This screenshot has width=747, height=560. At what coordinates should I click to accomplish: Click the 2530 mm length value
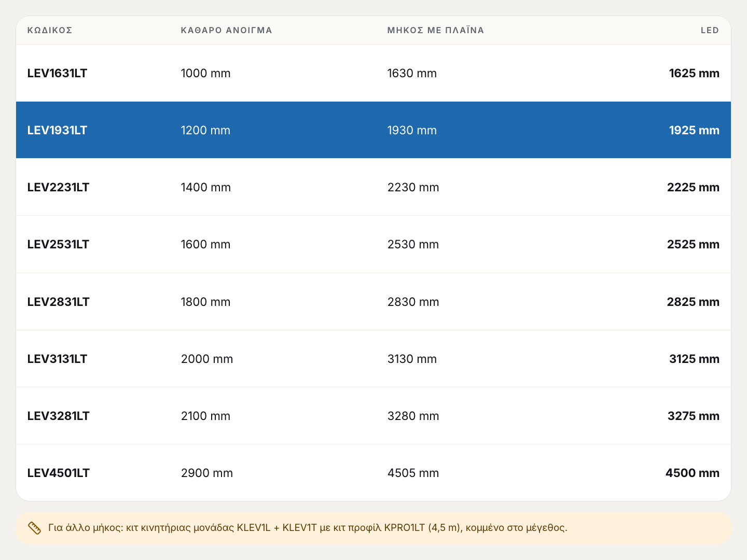click(413, 244)
